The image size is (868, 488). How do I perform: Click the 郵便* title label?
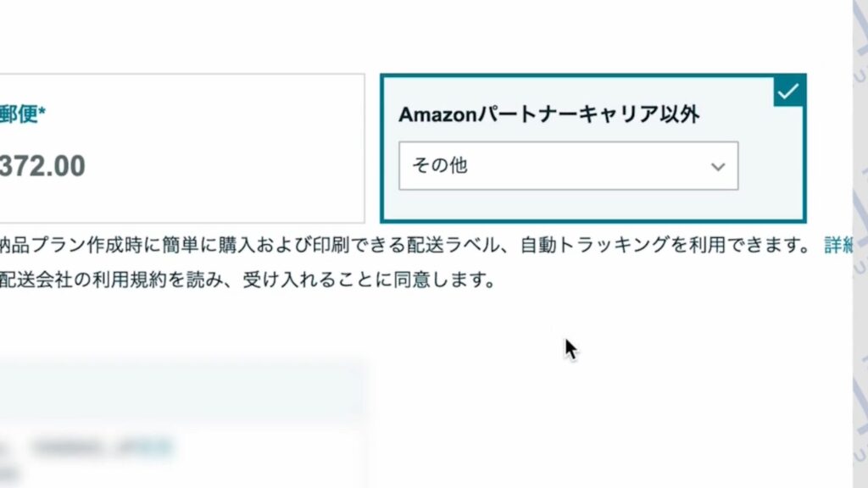click(19, 115)
